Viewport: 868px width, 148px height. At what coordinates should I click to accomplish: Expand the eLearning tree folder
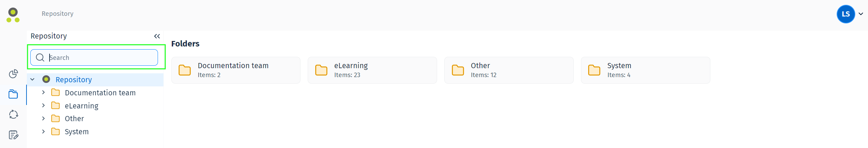tap(43, 105)
